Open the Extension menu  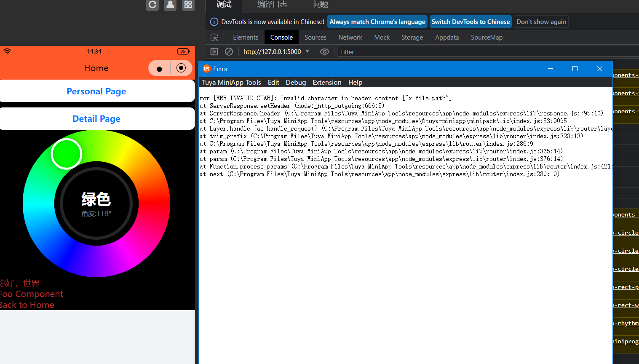click(327, 83)
